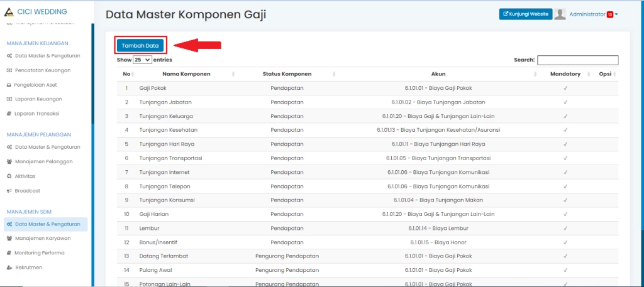Open Aktivitas under Manajemen Pelanggan
Image resolution: width=644 pixels, height=287 pixels.
pos(25,176)
